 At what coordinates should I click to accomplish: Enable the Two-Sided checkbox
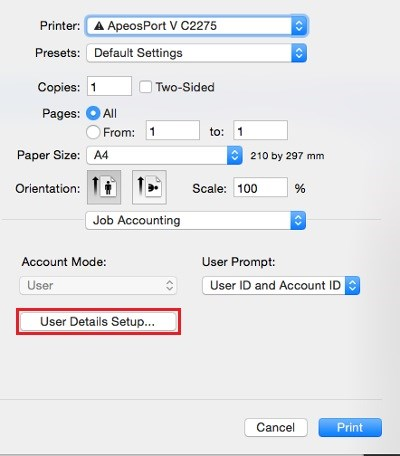pos(145,87)
